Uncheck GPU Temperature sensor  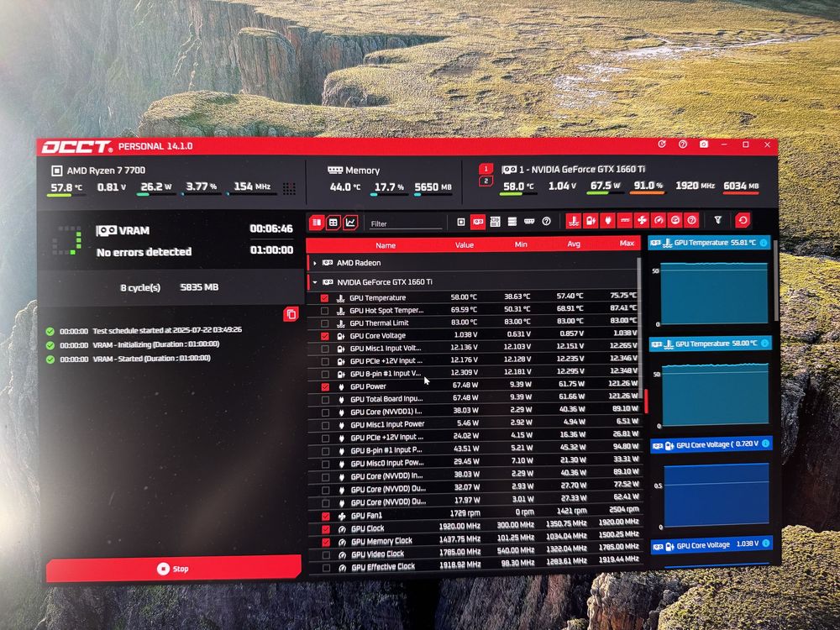[324, 298]
